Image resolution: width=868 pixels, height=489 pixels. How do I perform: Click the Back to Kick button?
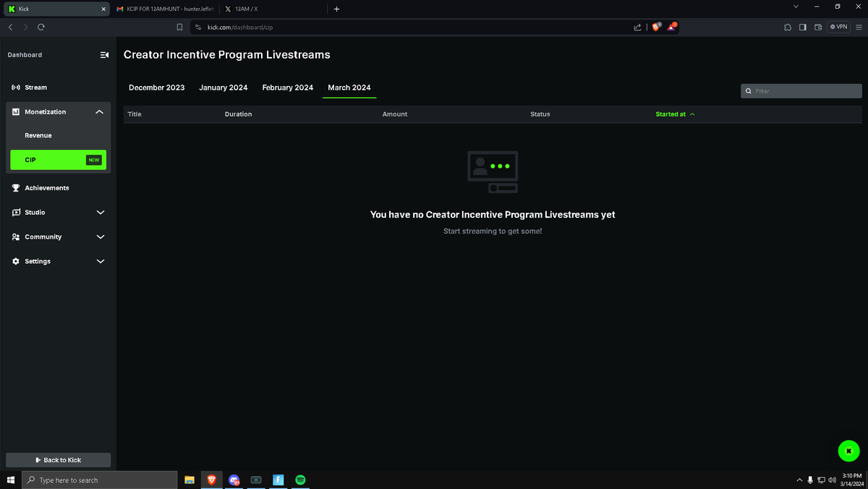point(58,460)
